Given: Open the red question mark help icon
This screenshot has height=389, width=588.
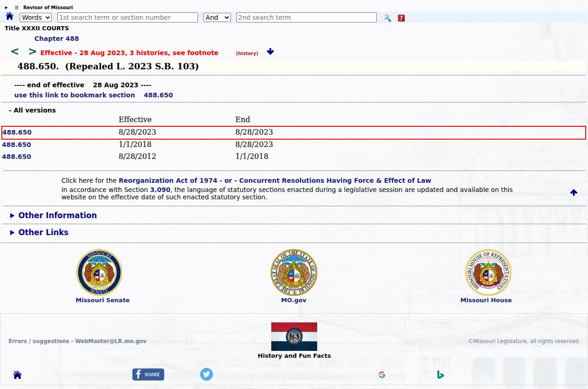Looking at the screenshot, I should (401, 18).
